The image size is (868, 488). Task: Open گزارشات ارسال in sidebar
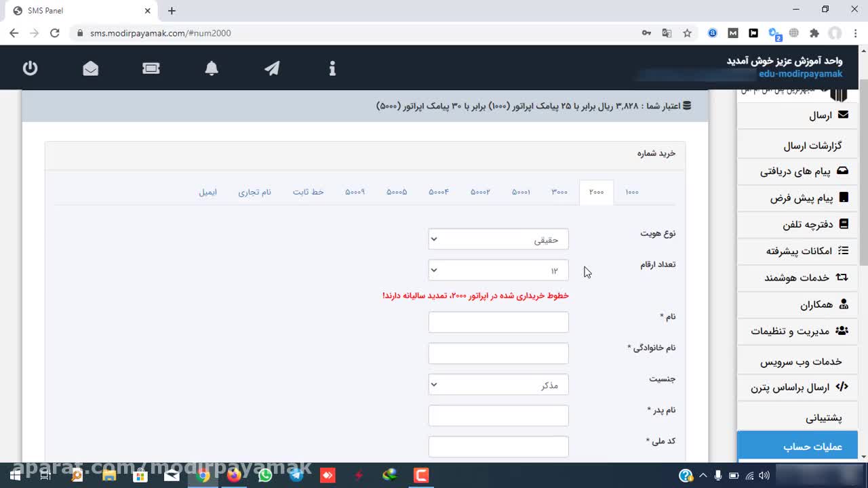click(812, 146)
